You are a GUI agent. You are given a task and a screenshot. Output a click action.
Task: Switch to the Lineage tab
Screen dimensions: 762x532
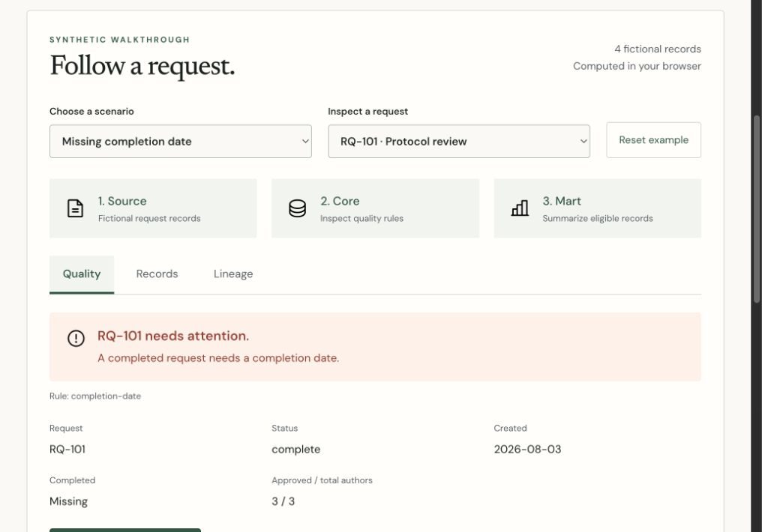point(233,274)
